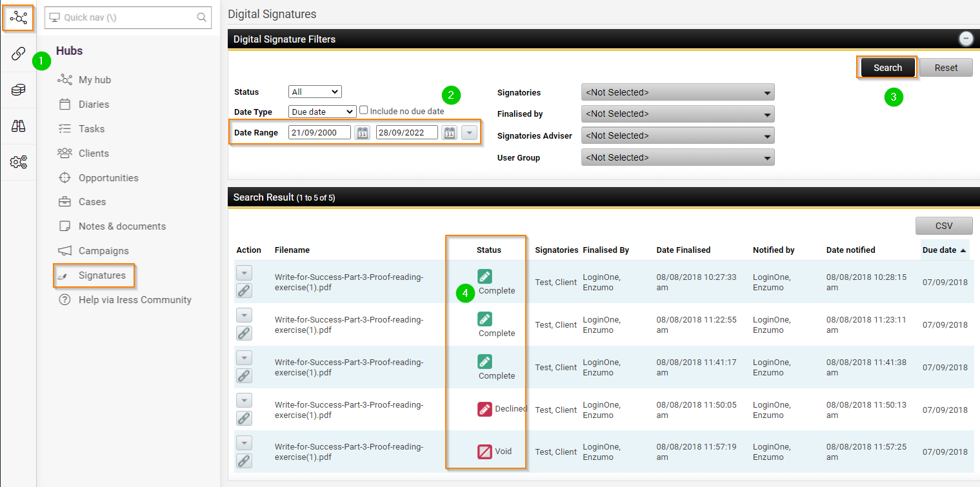Open action dropdown for the Declined row
Viewport: 980px width, 487px height.
244,401
